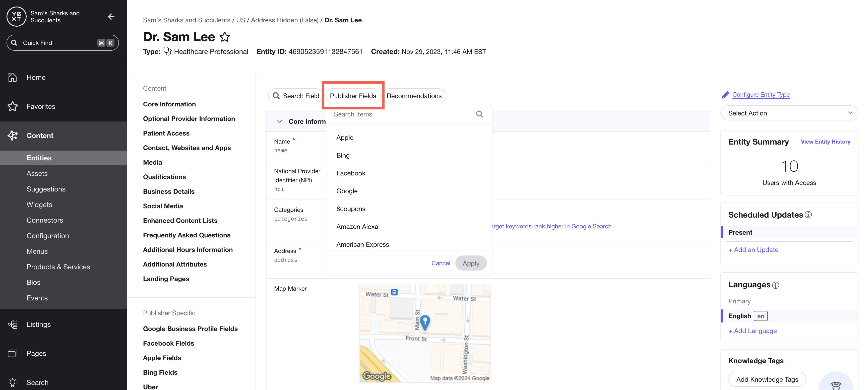Favorite Dr. Sam Lee with the star
This screenshot has height=390, width=868.
(225, 37)
